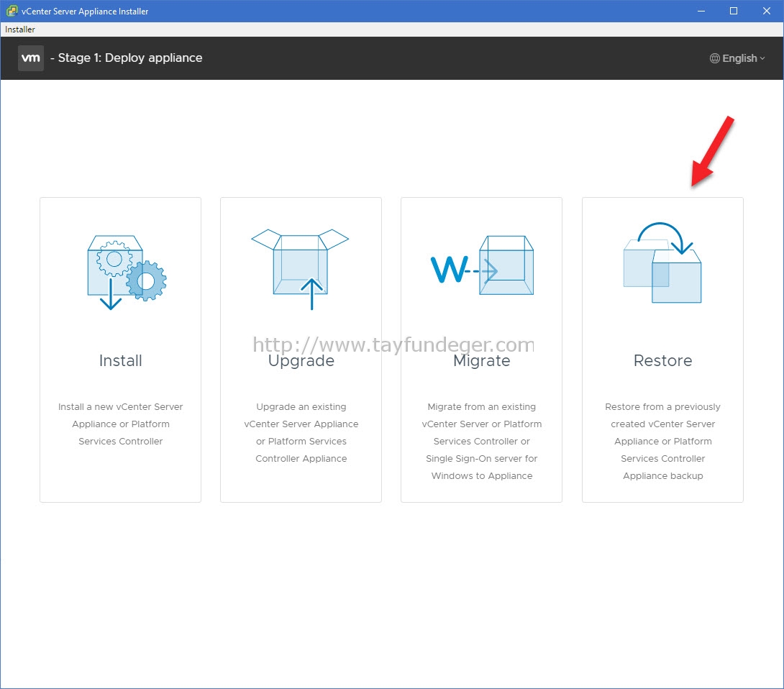Click the Migrate Windows-to-box icon
This screenshot has width=784, height=689.
coord(482,265)
